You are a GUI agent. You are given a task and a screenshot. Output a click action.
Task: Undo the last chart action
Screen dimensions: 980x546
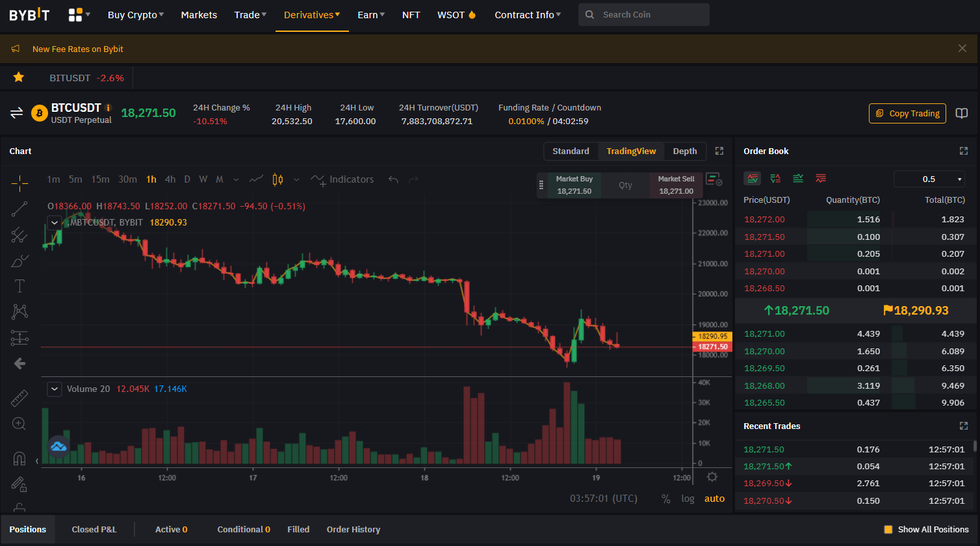pos(393,179)
